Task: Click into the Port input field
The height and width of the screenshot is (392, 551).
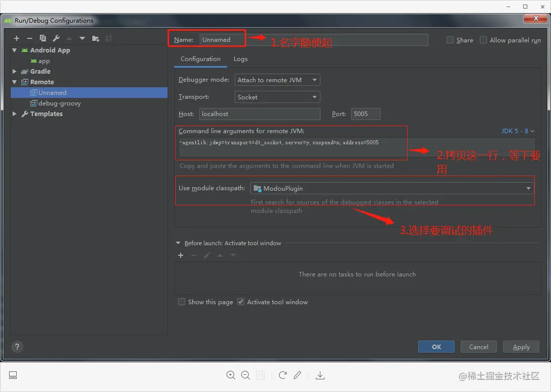Action: 365,114
